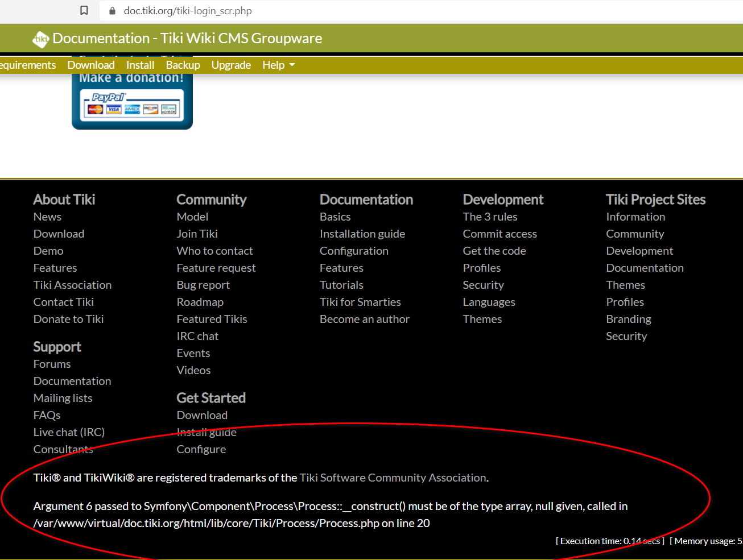Open the Upgrade menu item

[231, 65]
